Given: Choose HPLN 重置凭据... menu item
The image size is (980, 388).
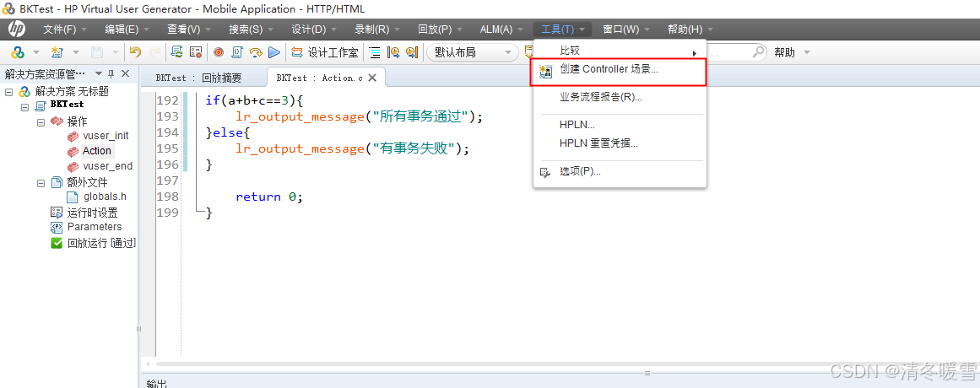Looking at the screenshot, I should pyautogui.click(x=620, y=143).
